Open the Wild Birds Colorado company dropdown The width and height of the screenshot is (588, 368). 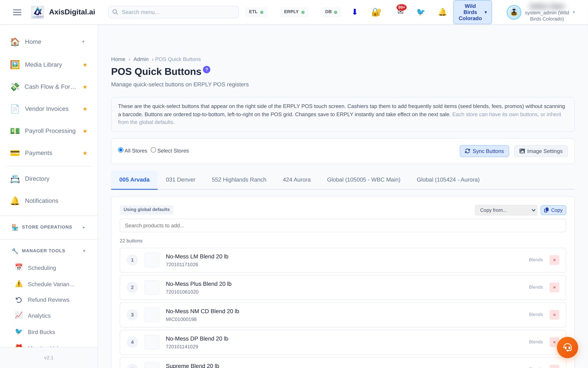point(472,12)
